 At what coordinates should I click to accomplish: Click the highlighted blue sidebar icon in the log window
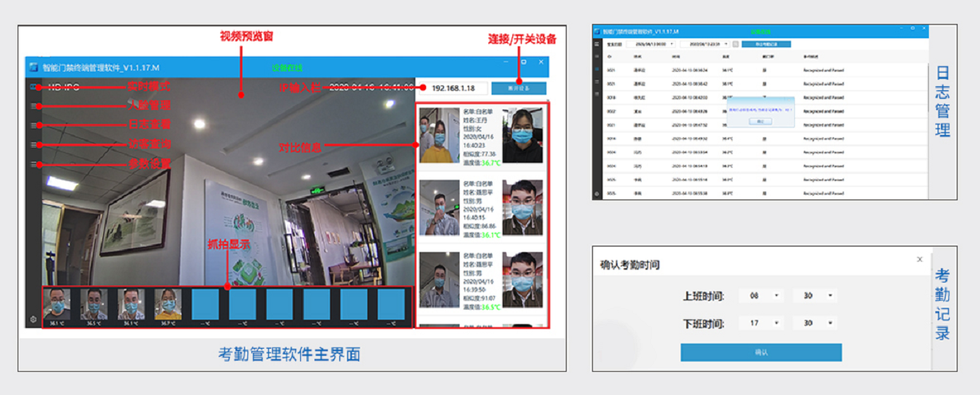[597, 69]
